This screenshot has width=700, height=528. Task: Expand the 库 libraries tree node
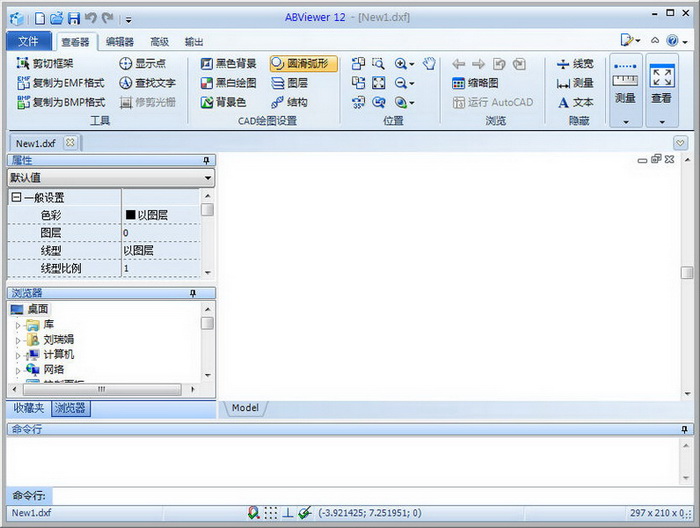click(x=17, y=325)
